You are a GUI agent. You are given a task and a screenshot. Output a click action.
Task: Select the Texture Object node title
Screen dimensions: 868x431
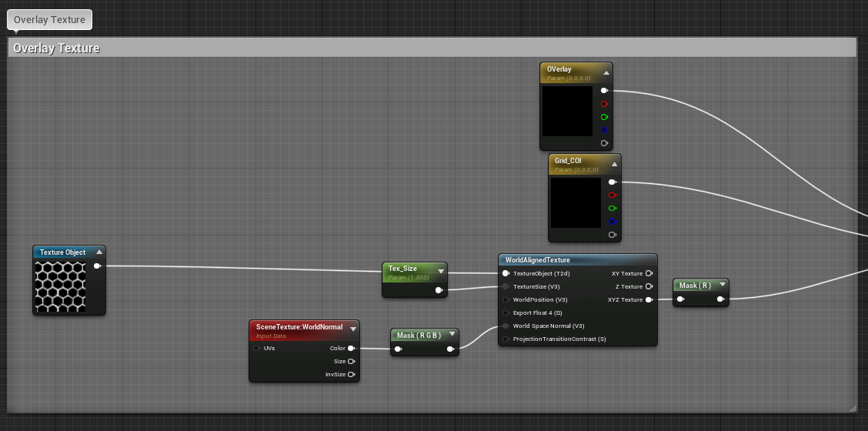[62, 252]
